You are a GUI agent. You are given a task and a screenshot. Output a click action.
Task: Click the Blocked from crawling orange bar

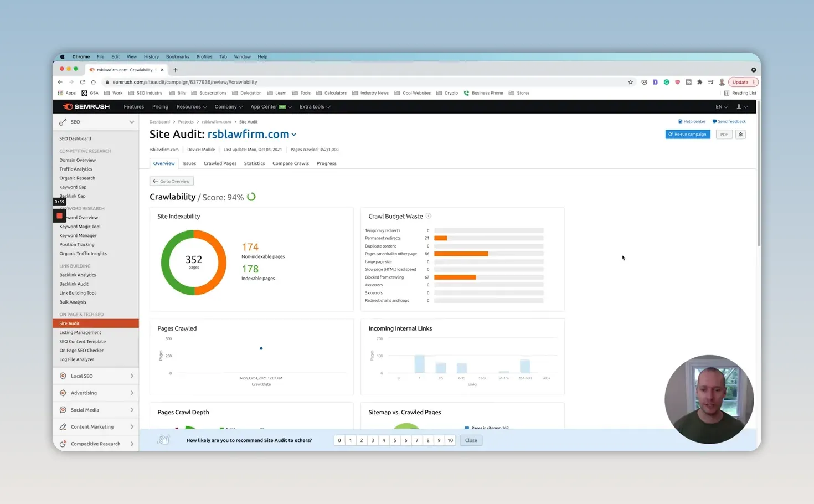pos(455,277)
